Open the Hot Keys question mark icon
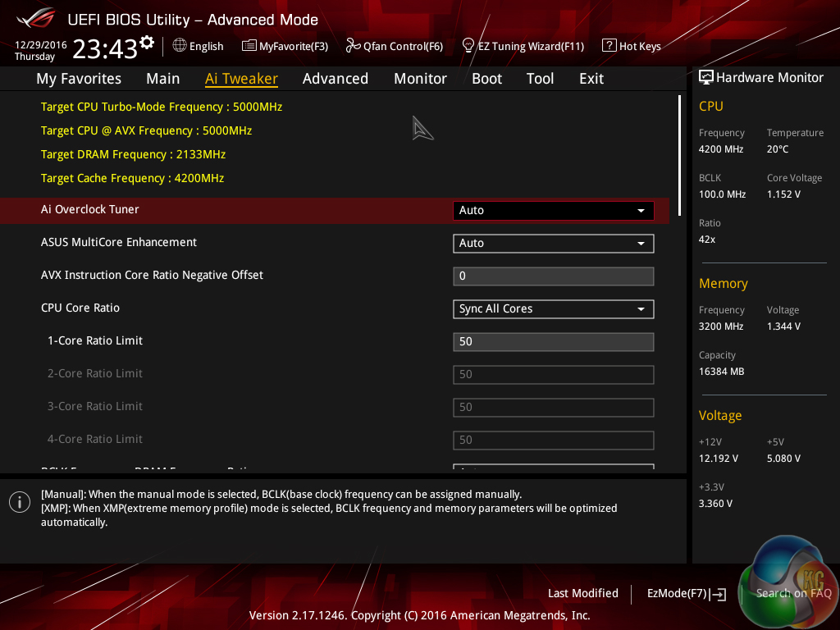Viewport: 840px width, 630px height. click(x=609, y=46)
